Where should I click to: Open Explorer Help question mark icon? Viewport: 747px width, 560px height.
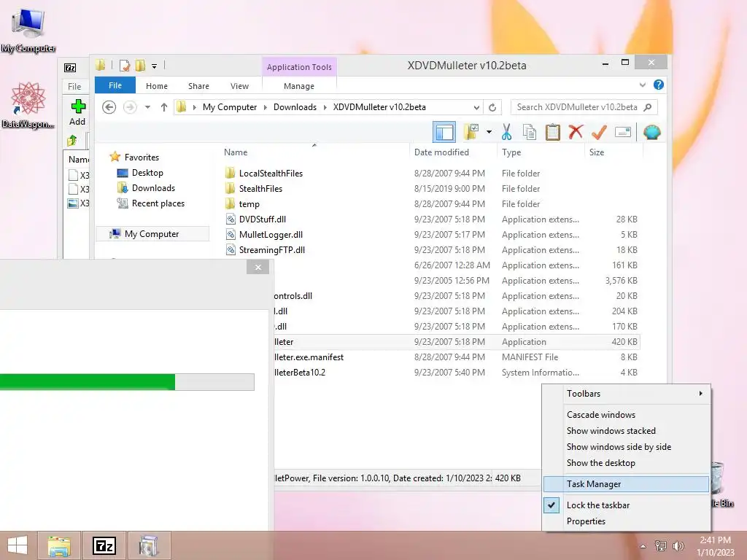pos(659,85)
